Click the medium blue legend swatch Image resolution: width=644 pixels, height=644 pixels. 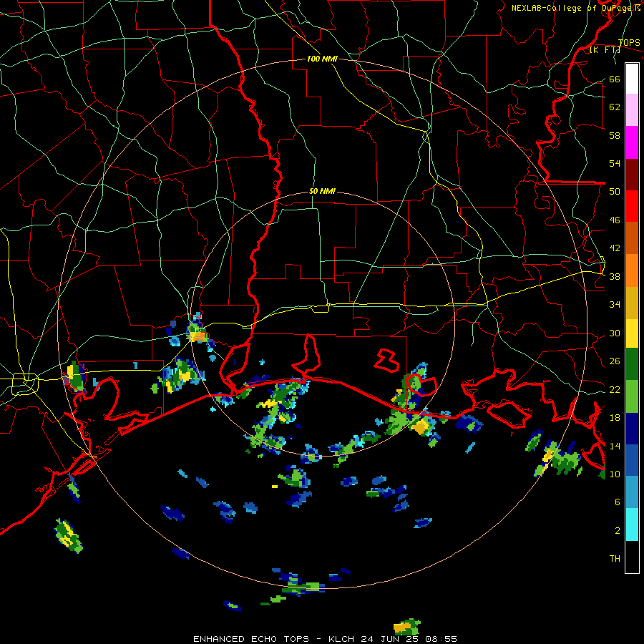tap(632, 460)
